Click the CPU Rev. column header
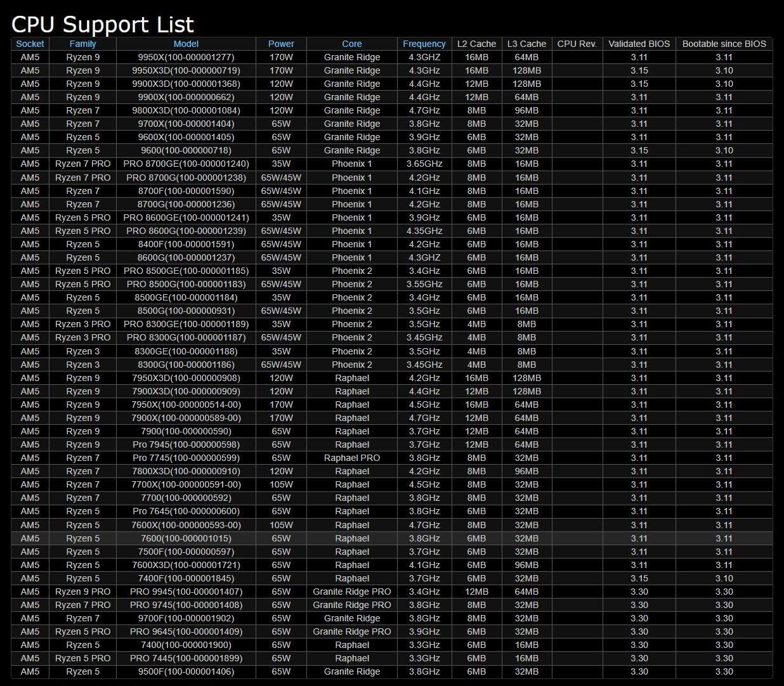The width and height of the screenshot is (784, 686). [x=577, y=44]
